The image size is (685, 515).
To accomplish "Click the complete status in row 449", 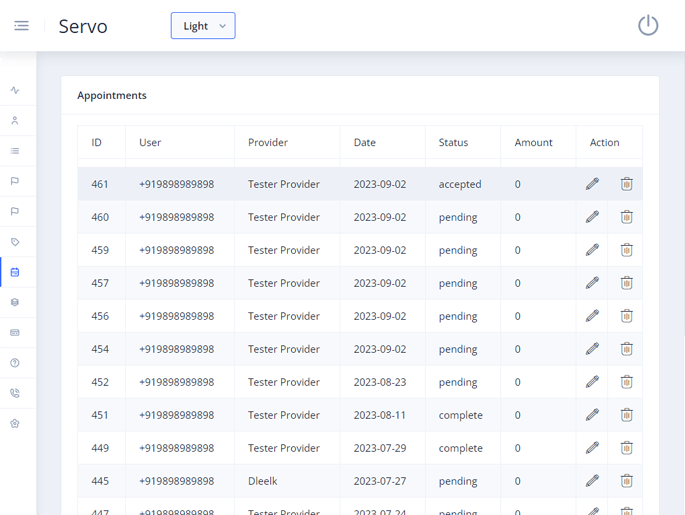I will 460,449.
